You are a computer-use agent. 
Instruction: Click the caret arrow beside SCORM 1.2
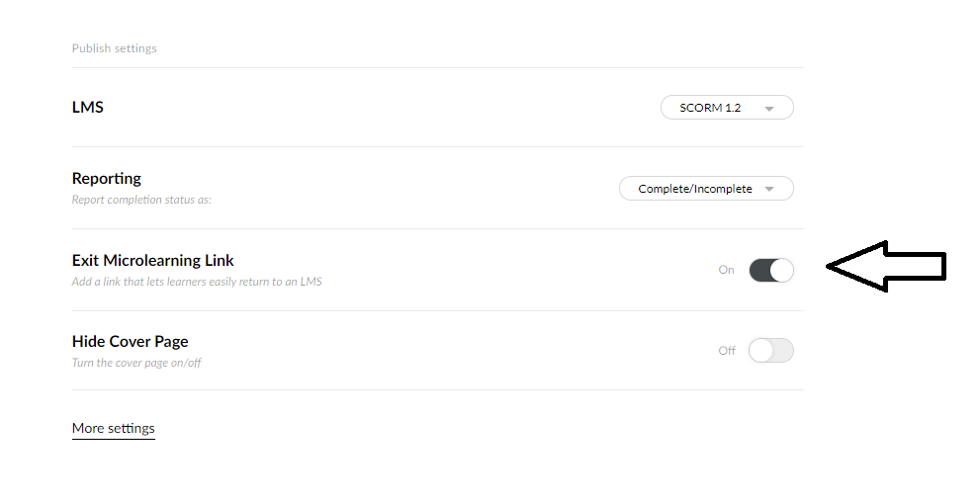pos(769,109)
